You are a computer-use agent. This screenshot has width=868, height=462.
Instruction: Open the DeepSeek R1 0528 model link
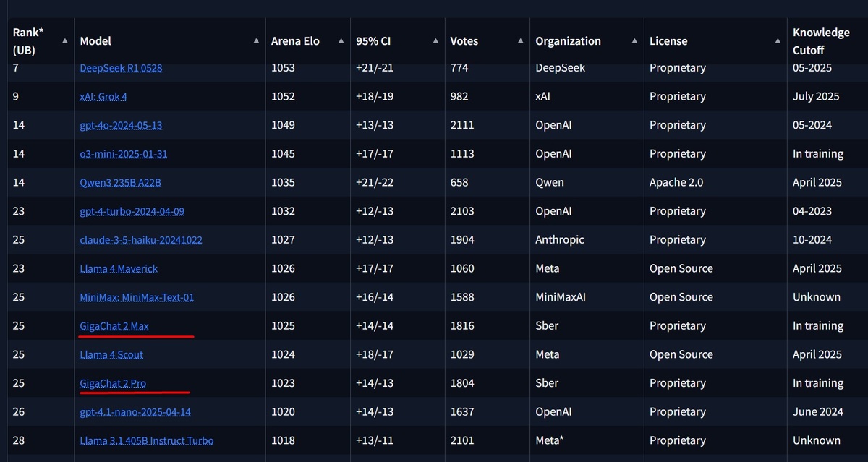point(121,68)
